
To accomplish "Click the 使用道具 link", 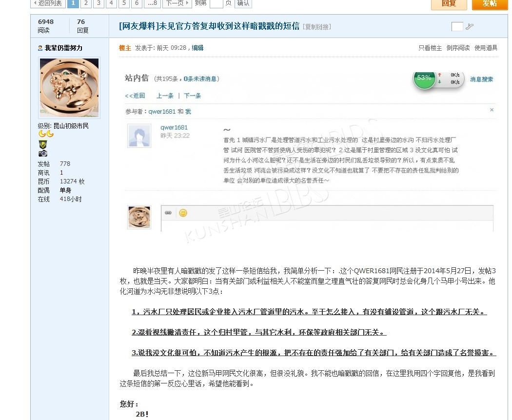I will [x=486, y=48].
